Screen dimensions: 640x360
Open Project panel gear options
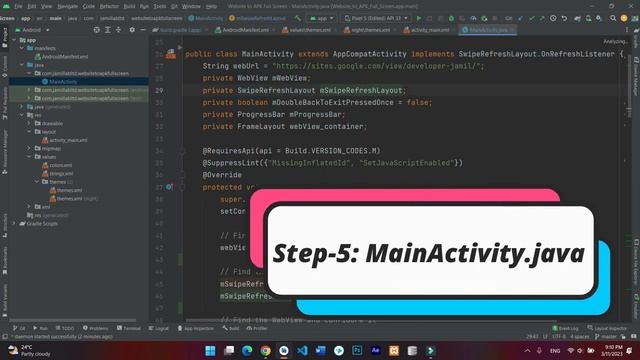(x=132, y=30)
